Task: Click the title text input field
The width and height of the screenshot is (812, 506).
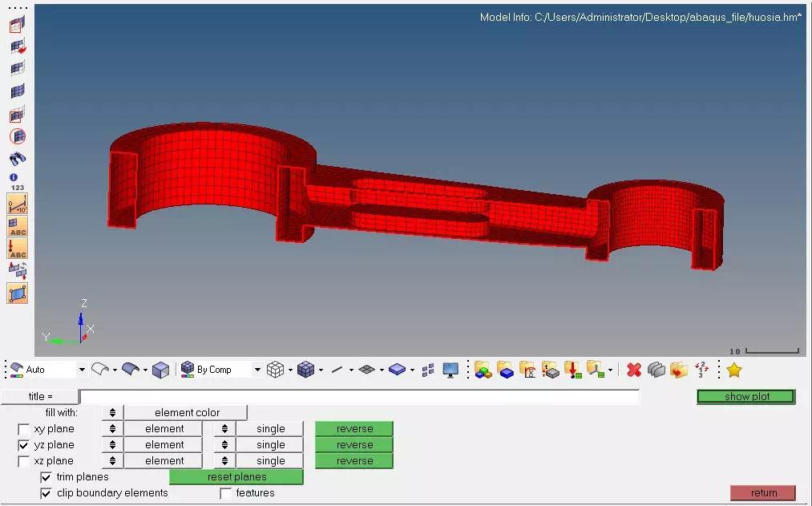Action: (360, 397)
